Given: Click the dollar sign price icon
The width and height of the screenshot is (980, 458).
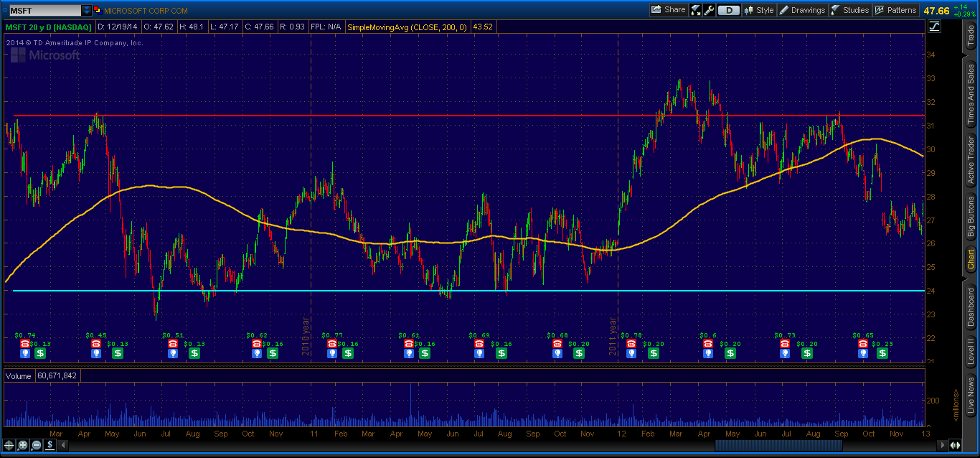Looking at the screenshot, I should click(x=50, y=444).
